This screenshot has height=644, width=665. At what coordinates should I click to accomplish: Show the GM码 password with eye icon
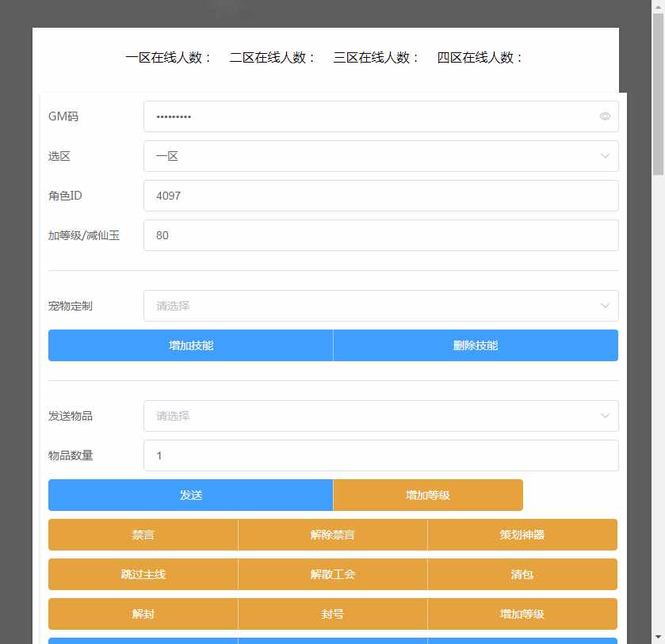tap(605, 116)
